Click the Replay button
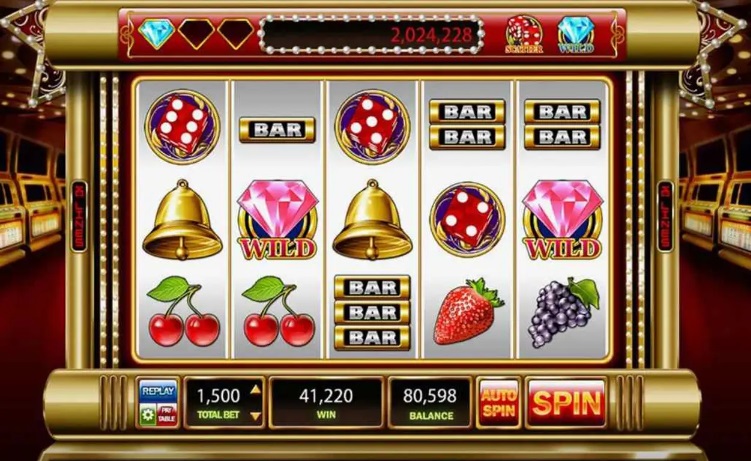Viewport: 751px width, 461px height. coord(158,391)
